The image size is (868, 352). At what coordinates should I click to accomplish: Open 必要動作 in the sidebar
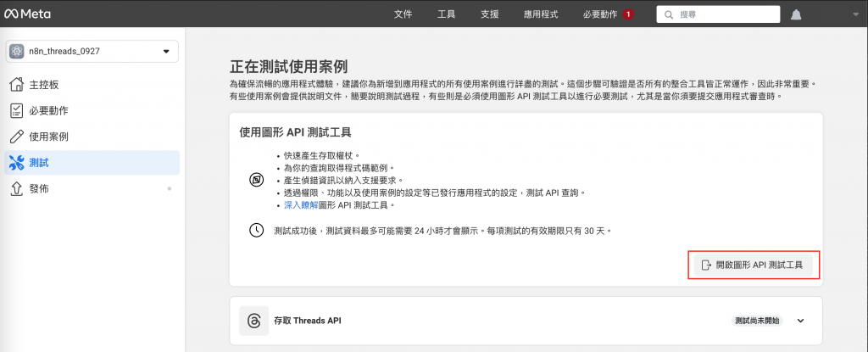[x=92, y=111]
